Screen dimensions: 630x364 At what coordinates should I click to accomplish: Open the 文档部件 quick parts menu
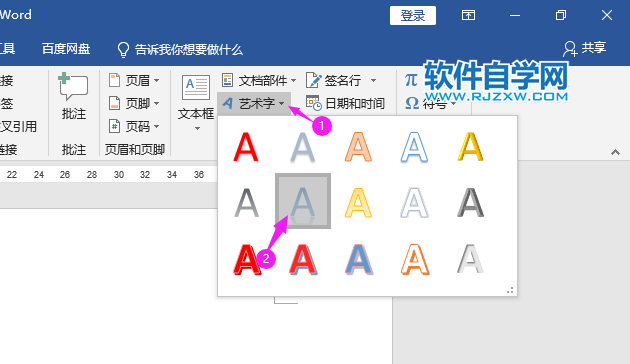[x=259, y=80]
